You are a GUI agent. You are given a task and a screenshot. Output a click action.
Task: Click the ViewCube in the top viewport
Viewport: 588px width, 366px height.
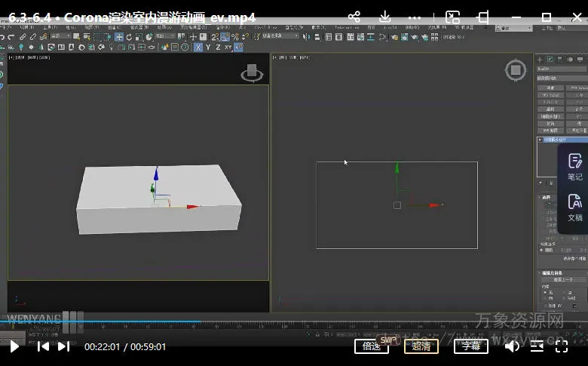coord(516,70)
